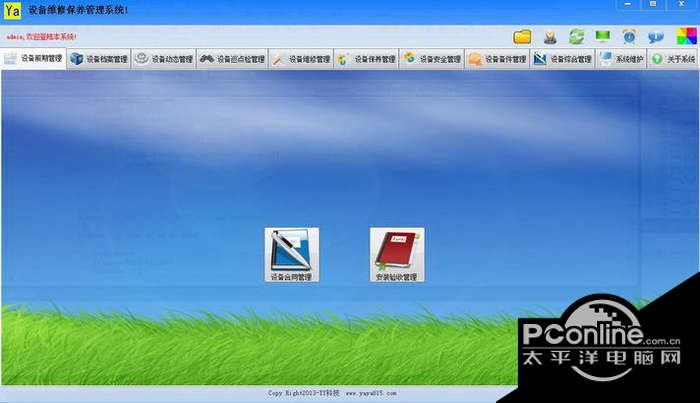Open the yellow folder toolbar icon
700x403 pixels.
[522, 37]
